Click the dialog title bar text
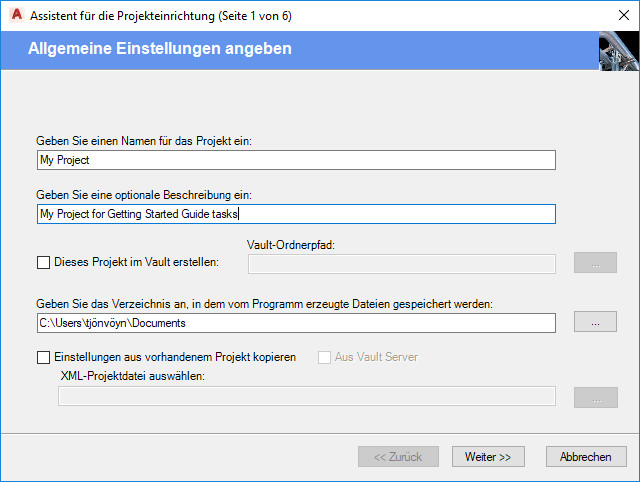The height and width of the screenshot is (482, 640). 161,17
